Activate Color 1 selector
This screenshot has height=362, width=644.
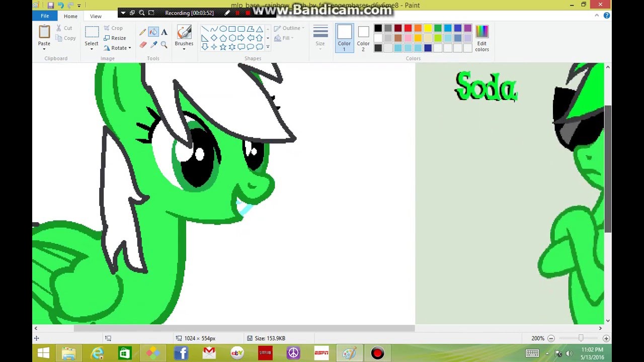(x=344, y=37)
